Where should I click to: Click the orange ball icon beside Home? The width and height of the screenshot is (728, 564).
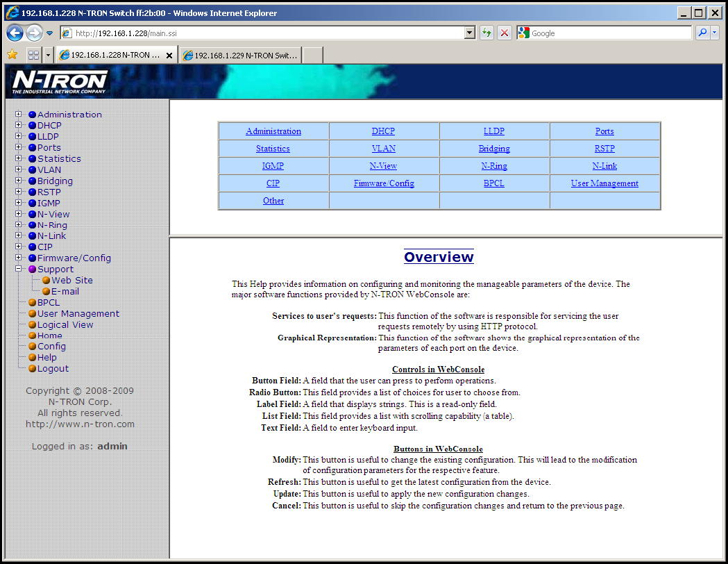(x=32, y=335)
